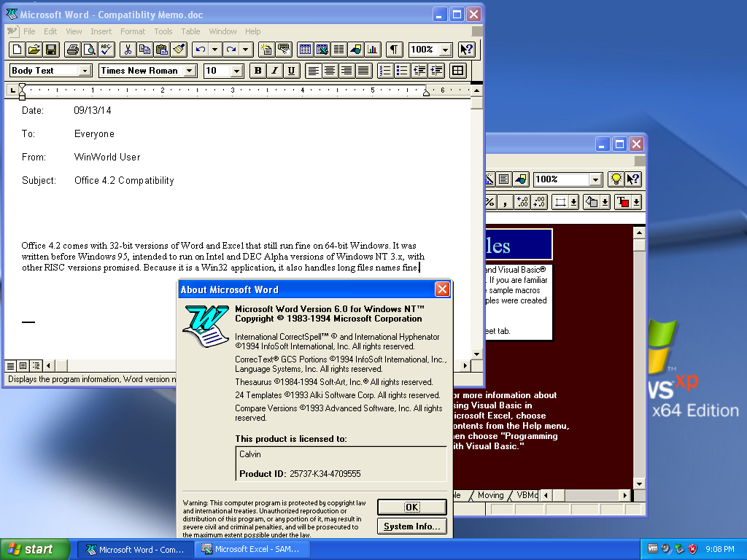Click the System Info... button
This screenshot has width=747, height=560.
pyautogui.click(x=411, y=526)
